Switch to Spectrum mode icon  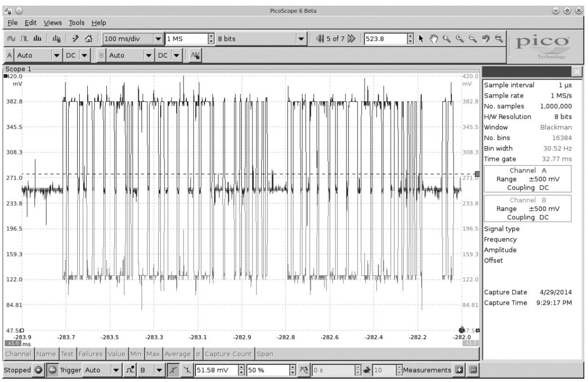(37, 39)
